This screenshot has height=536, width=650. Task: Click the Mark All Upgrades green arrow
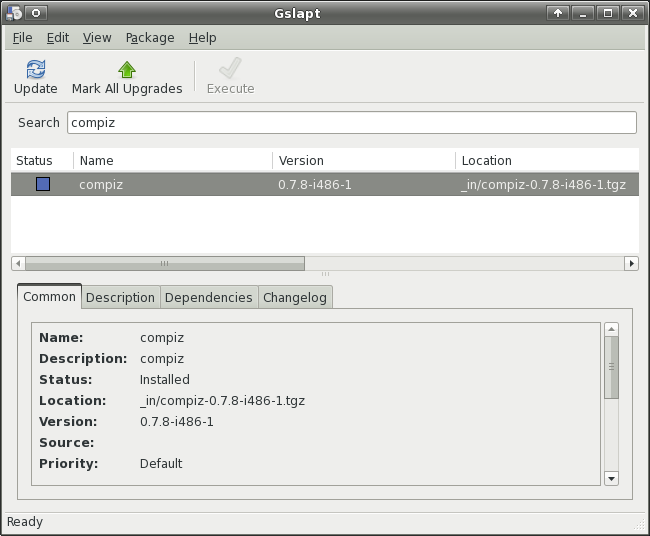(x=127, y=70)
